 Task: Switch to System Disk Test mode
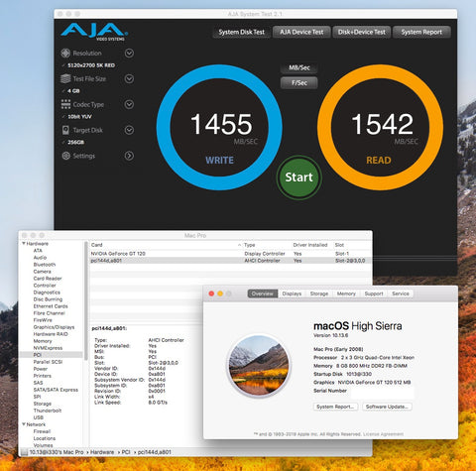tap(242, 32)
